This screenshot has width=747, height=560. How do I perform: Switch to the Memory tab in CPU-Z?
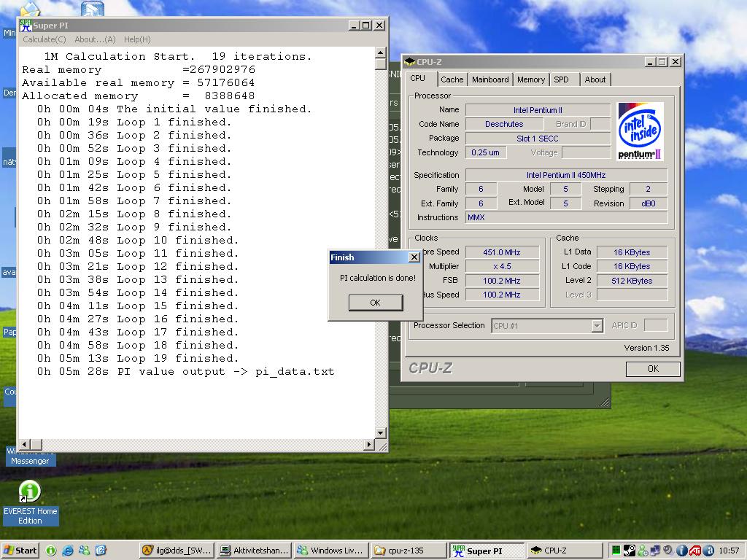(x=531, y=79)
